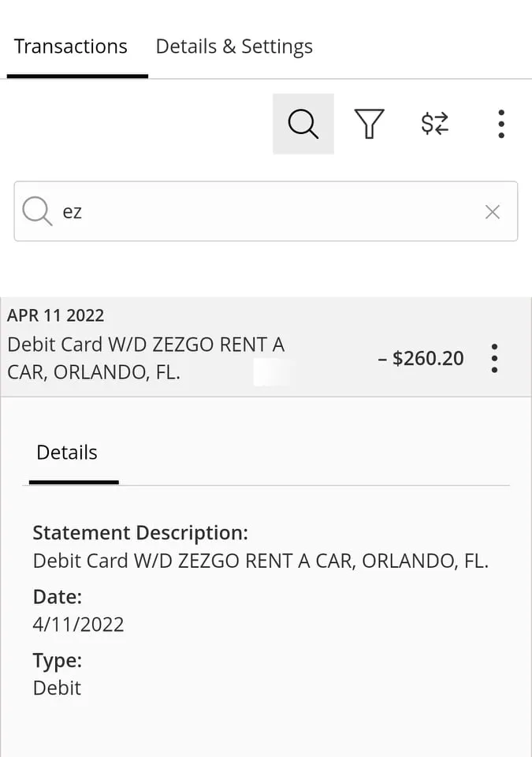This screenshot has width=532, height=757.
Task: Click the dollar transfer arrows icon
Action: point(434,124)
